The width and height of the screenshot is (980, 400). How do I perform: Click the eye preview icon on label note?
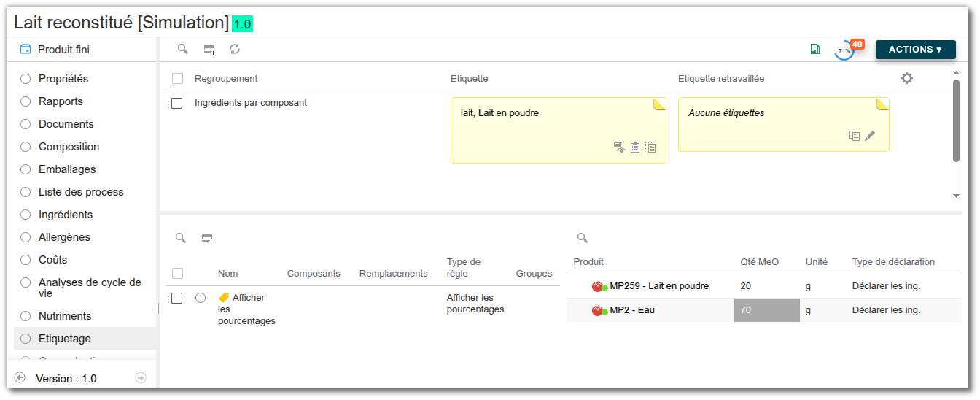pyautogui.click(x=619, y=147)
